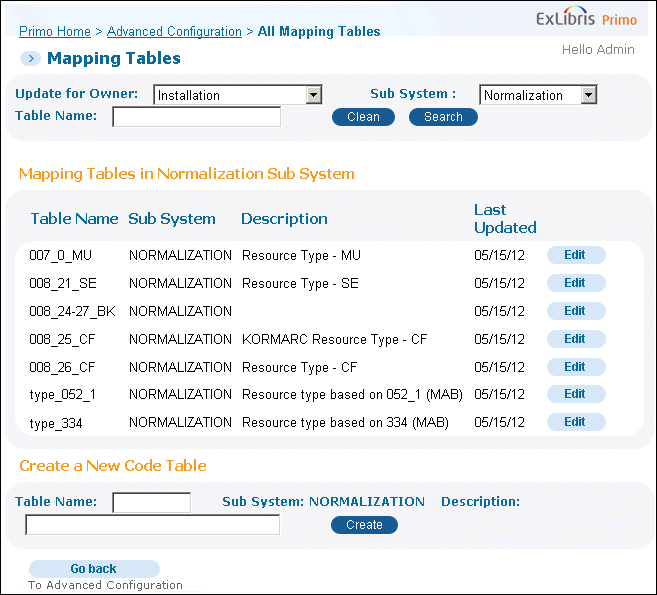Click the 'Hello Admin' greeting text
This screenshot has width=657, height=595.
click(598, 50)
